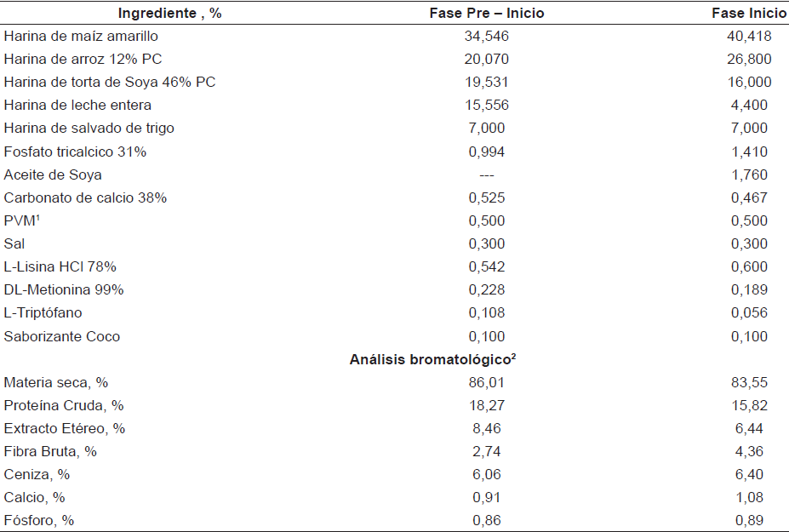Select the 'Carbonato de calcio 38%' label
Image resolution: width=789 pixels, height=532 pixels.
click(85, 197)
